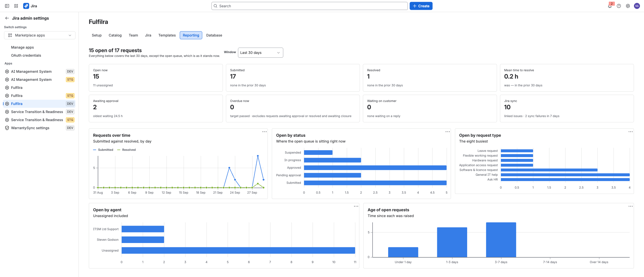The width and height of the screenshot is (644, 277).
Task: Open the Window Last 30 days dropdown
Action: click(x=260, y=53)
